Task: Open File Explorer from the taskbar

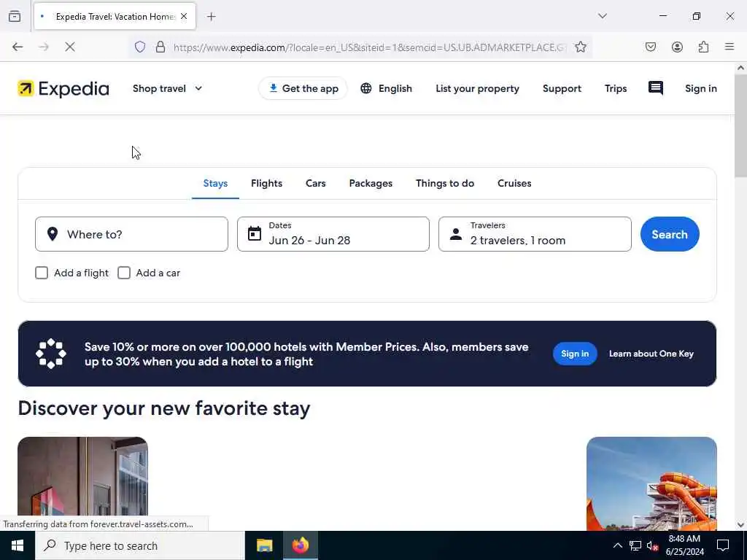Action: click(x=264, y=545)
